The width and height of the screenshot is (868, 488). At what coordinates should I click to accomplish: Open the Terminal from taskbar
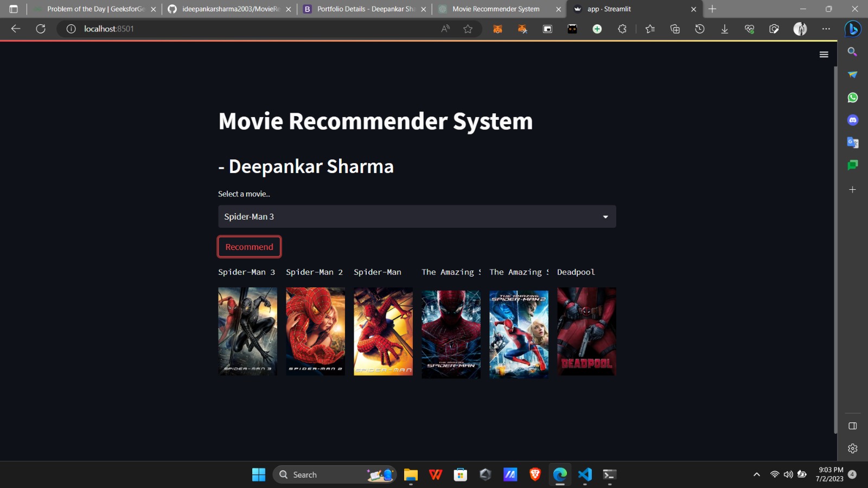[x=609, y=474]
